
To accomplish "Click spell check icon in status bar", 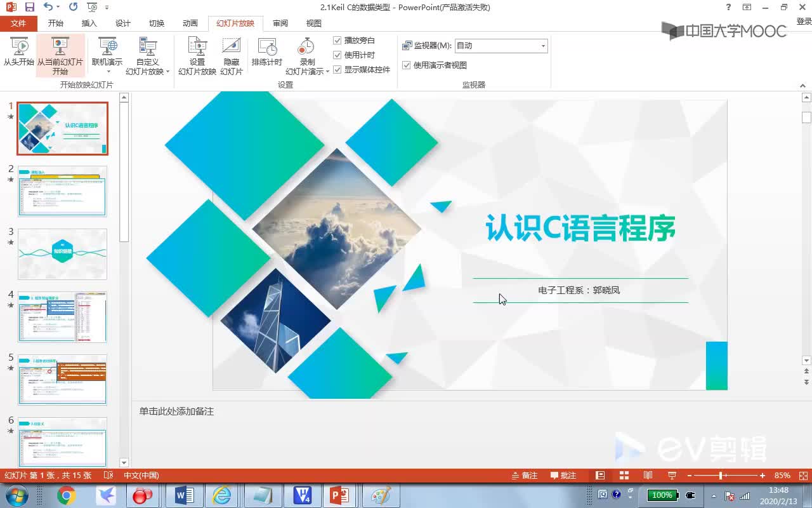I will [108, 475].
